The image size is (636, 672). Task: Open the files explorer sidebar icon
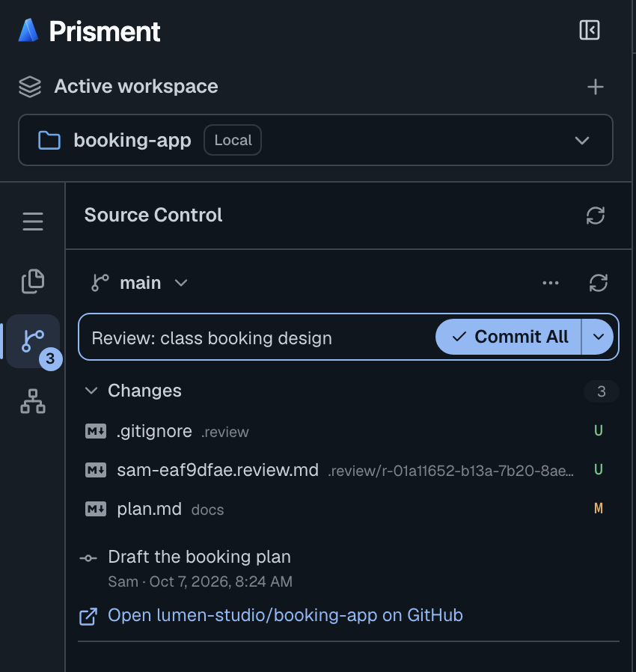pos(33,281)
